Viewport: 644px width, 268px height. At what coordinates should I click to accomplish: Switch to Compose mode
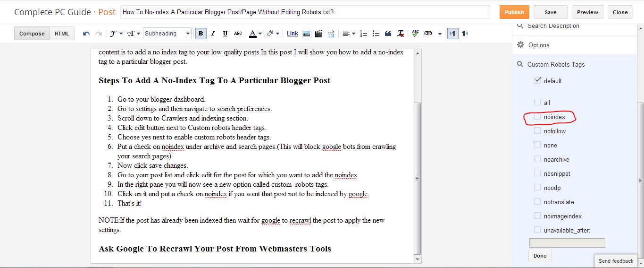(32, 34)
